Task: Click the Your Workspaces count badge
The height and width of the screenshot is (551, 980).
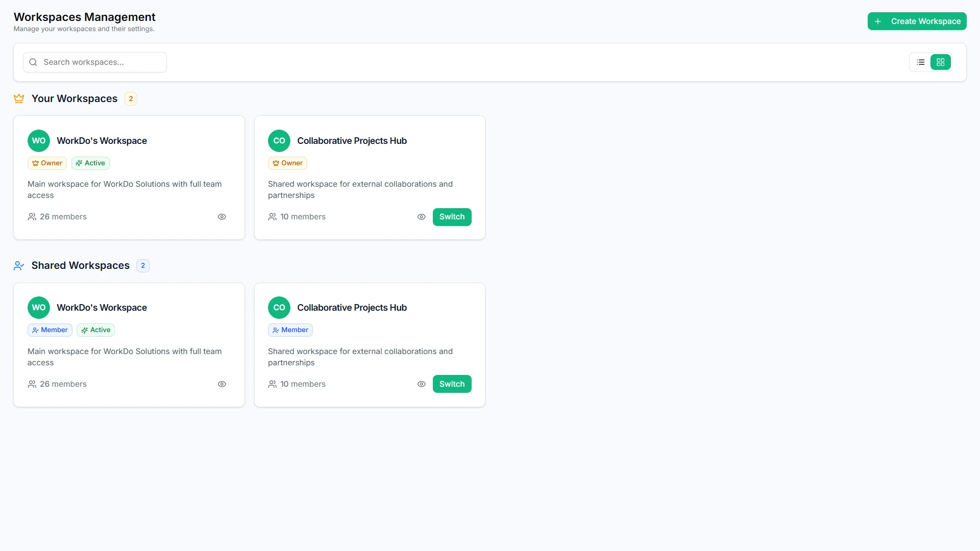Action: pos(131,98)
